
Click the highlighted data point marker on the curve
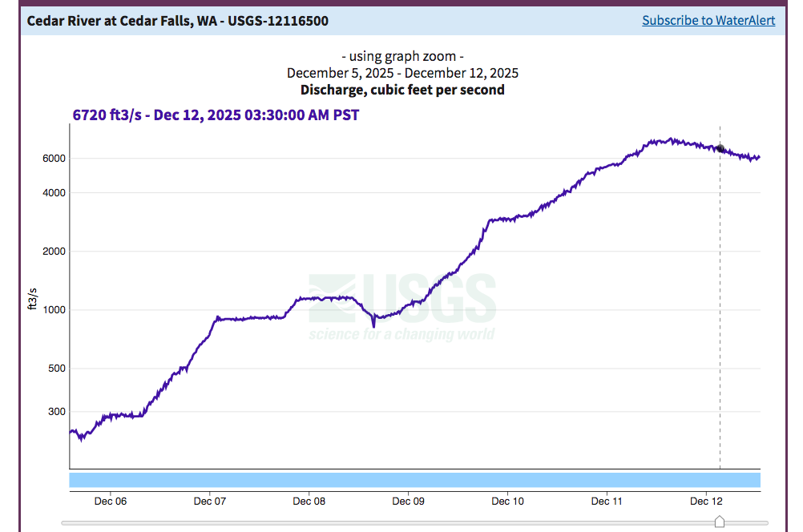[x=720, y=149]
